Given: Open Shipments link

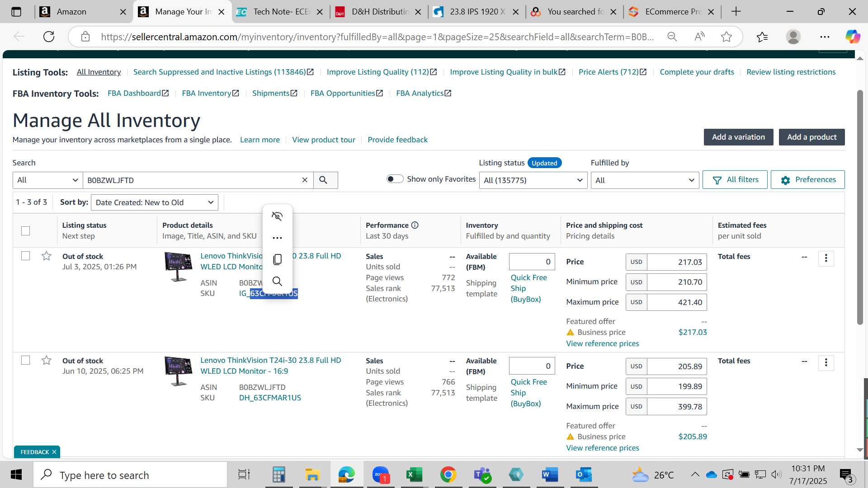Looking at the screenshot, I should coord(274,93).
